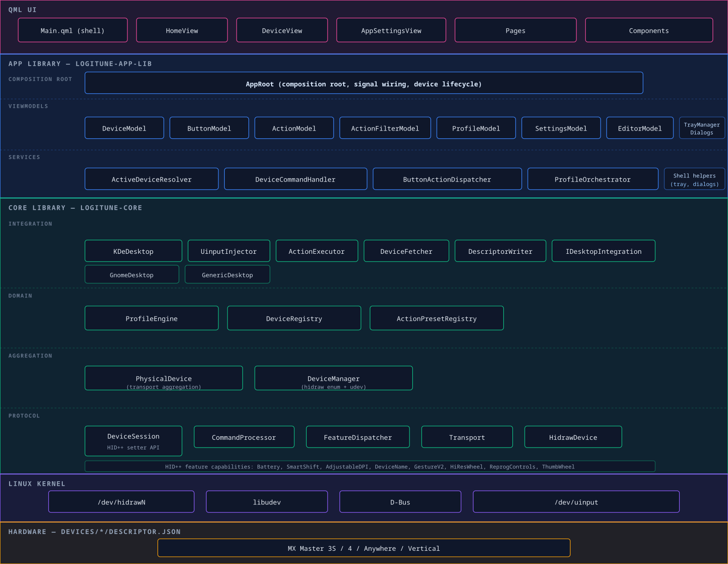Click the /dev/uinput box
The width and height of the screenshot is (728, 564).
(576, 502)
